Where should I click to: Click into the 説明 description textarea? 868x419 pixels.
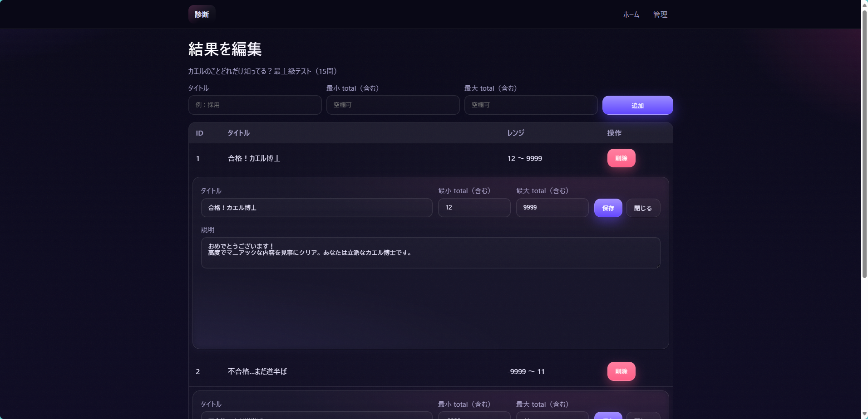coord(430,253)
